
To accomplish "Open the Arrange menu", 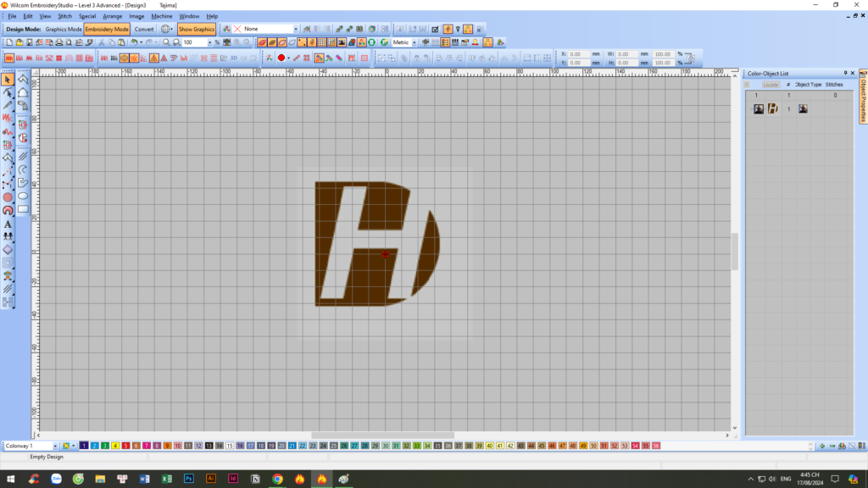I will pyautogui.click(x=112, y=16).
